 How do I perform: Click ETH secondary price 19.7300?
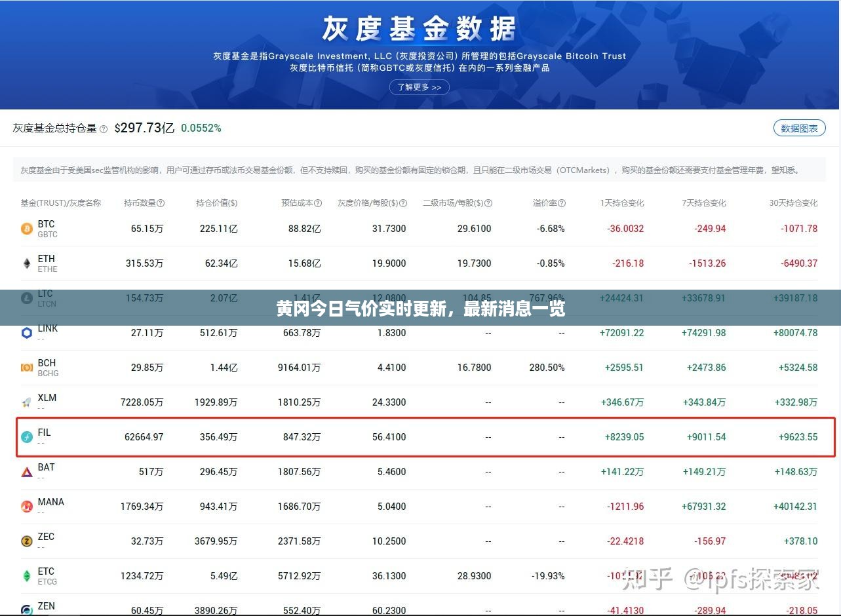(x=475, y=263)
